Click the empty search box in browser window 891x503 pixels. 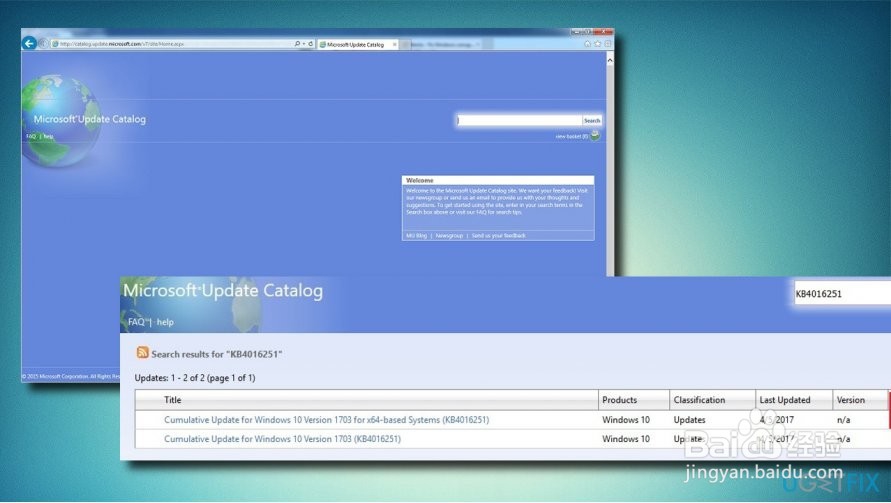(x=519, y=120)
